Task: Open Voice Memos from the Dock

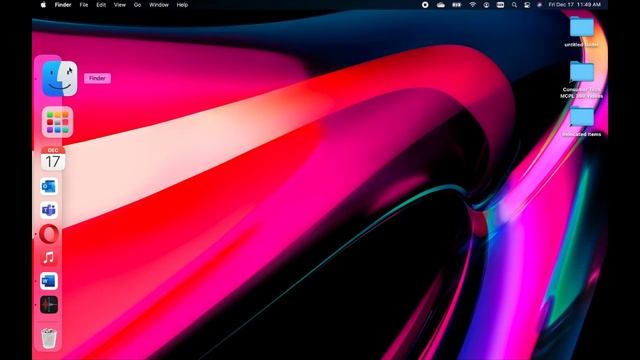Action: pos(49,305)
